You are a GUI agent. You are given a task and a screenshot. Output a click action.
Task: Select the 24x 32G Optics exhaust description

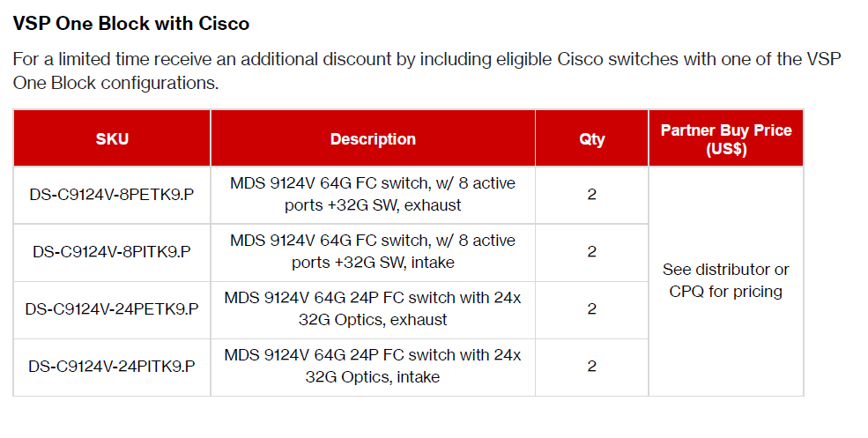tap(373, 308)
